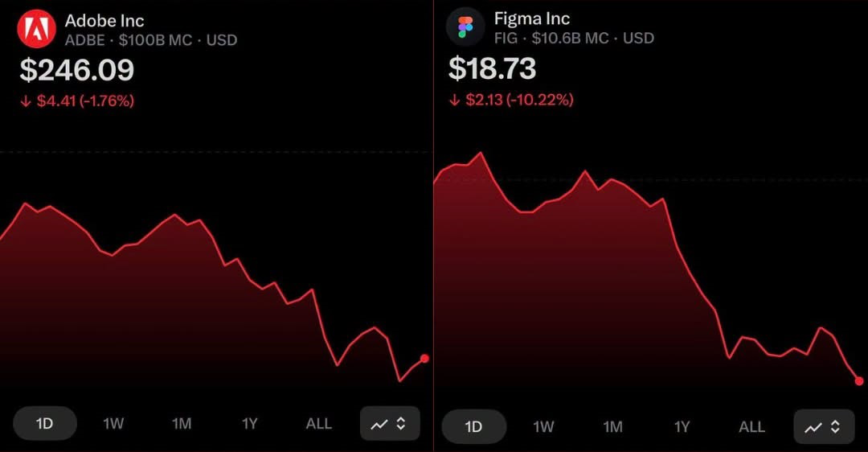The width and height of the screenshot is (868, 452).
Task: Click the Adobe Inc company name
Action: click(104, 20)
